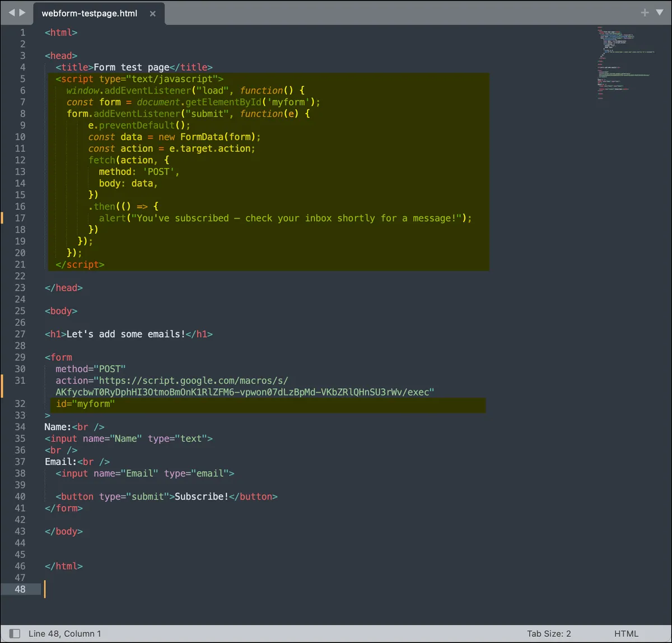Click the const form = document.getElementById line
Viewport: 672px width, 643px height.
coord(193,102)
